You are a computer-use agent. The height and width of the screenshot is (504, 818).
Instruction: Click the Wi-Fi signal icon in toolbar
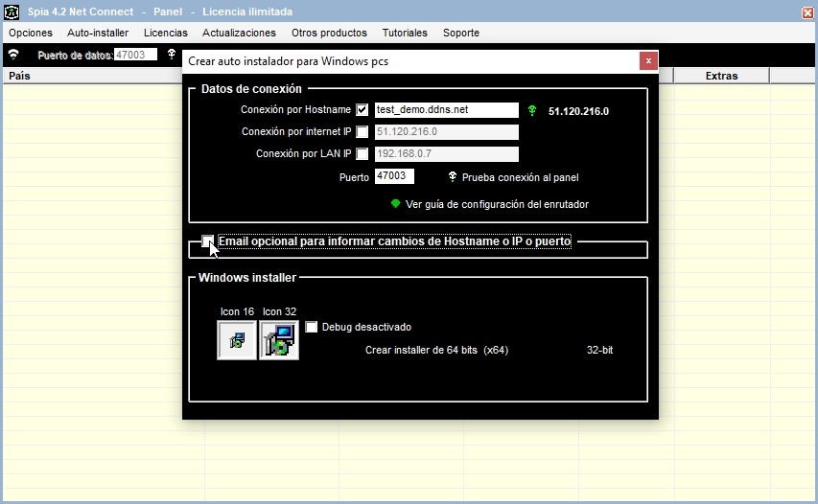[x=13, y=55]
